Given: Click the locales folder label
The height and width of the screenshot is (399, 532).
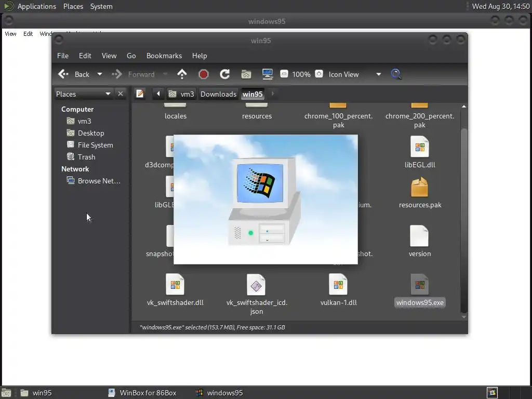Looking at the screenshot, I should pyautogui.click(x=176, y=116).
